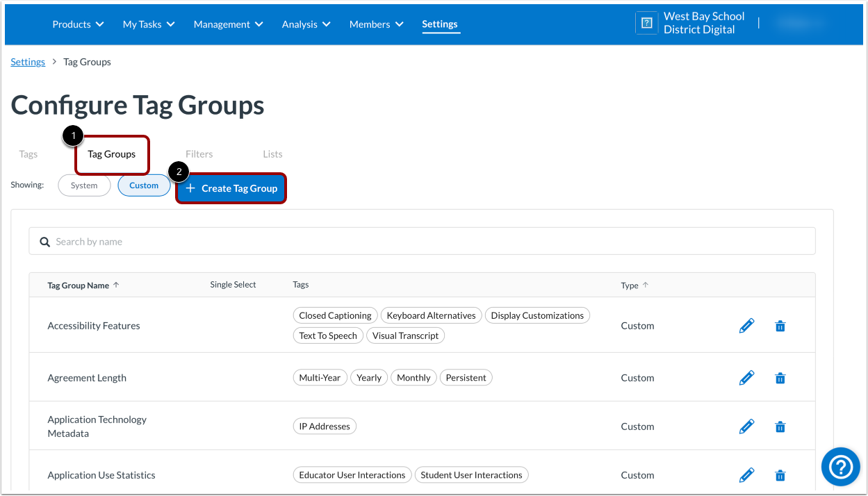Image resolution: width=868 pixels, height=496 pixels.
Task: Edit the Application Use Statistics tag group
Action: (746, 474)
